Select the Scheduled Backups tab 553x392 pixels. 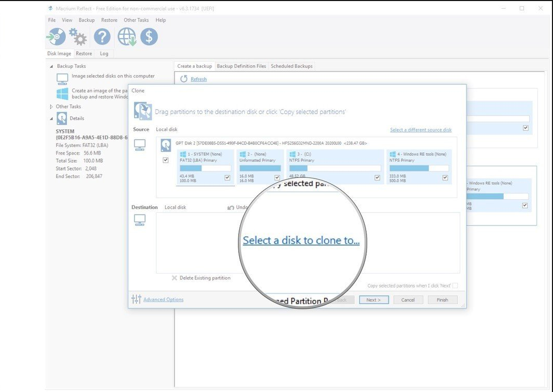coord(292,66)
